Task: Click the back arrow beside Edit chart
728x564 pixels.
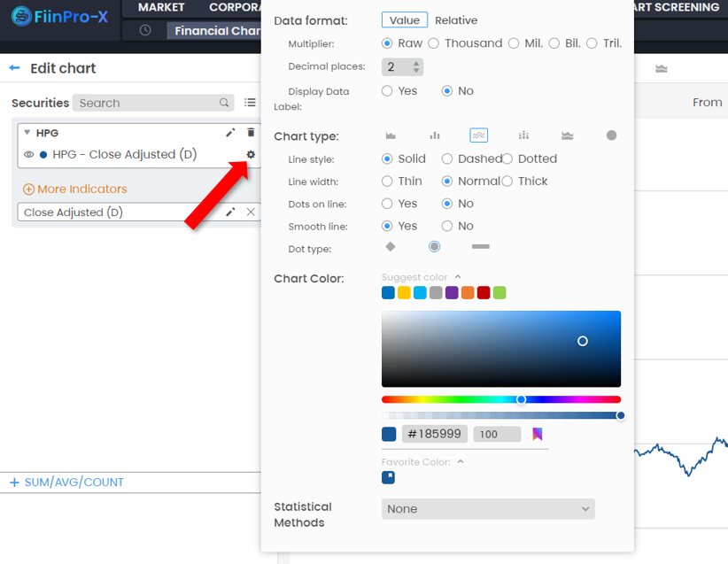Action: [x=14, y=68]
